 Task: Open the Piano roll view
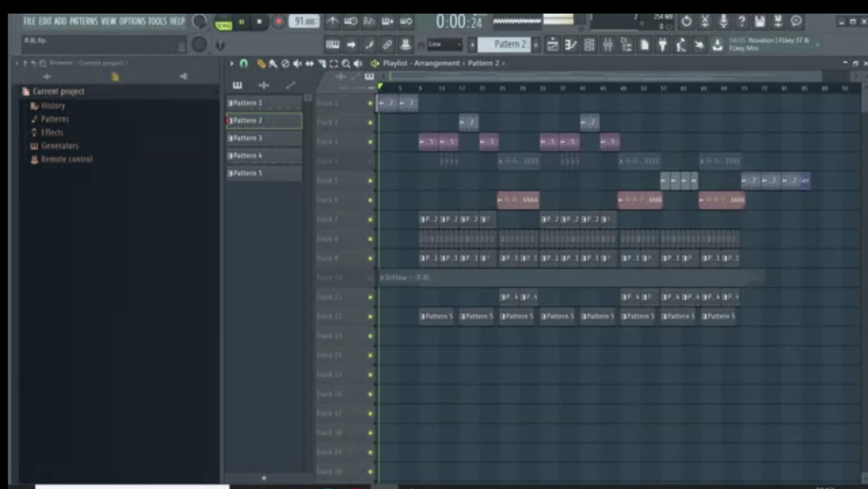pyautogui.click(x=571, y=45)
